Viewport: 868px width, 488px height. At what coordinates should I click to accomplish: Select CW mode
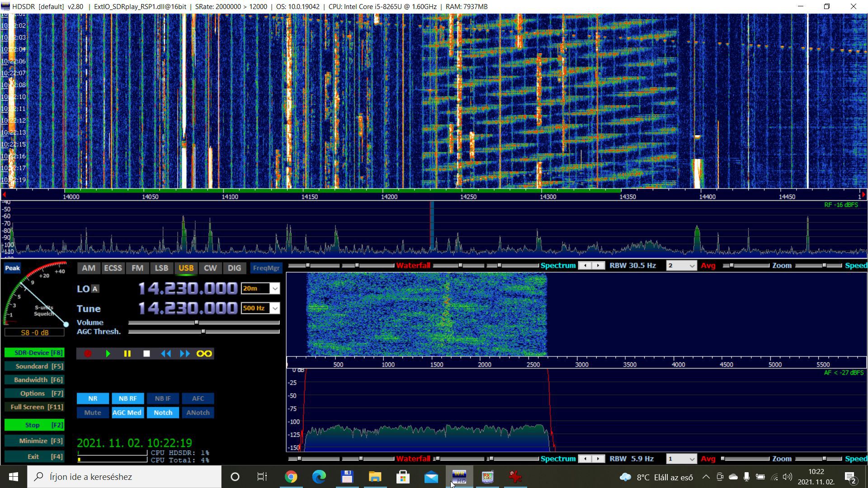tap(210, 268)
